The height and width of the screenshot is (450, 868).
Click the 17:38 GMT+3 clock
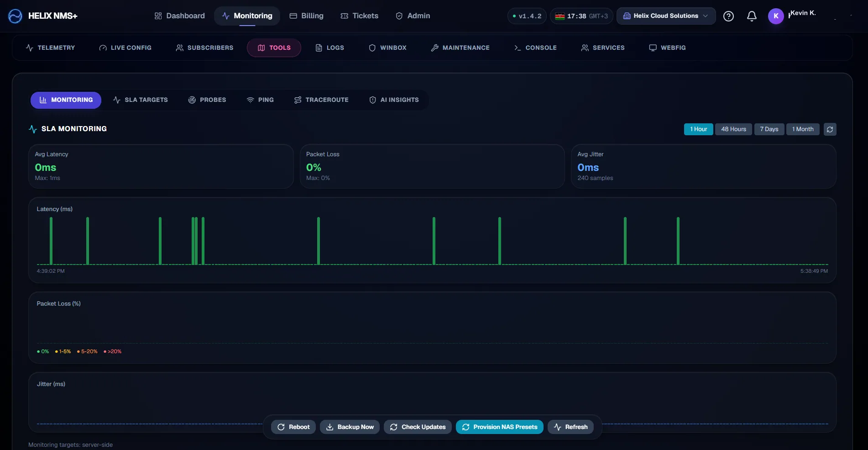581,16
